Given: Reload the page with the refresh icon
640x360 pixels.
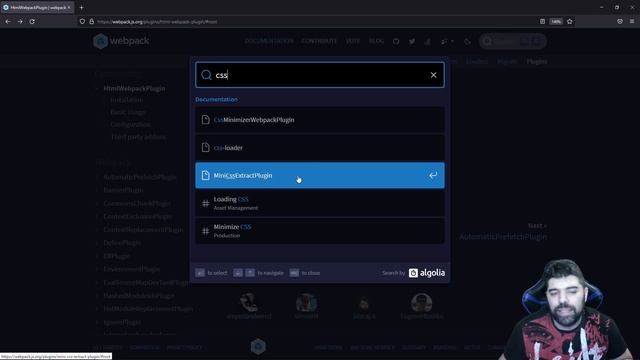Looking at the screenshot, I should pos(32,21).
